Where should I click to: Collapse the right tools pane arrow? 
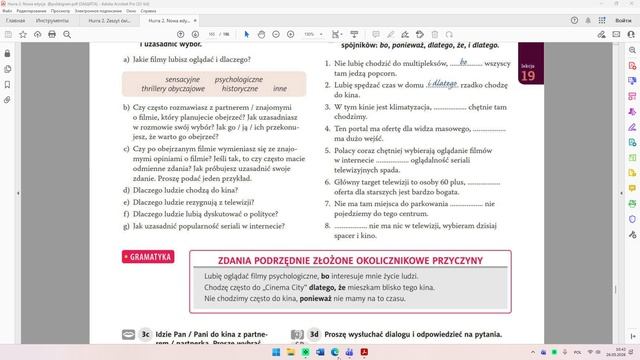tap(622, 193)
